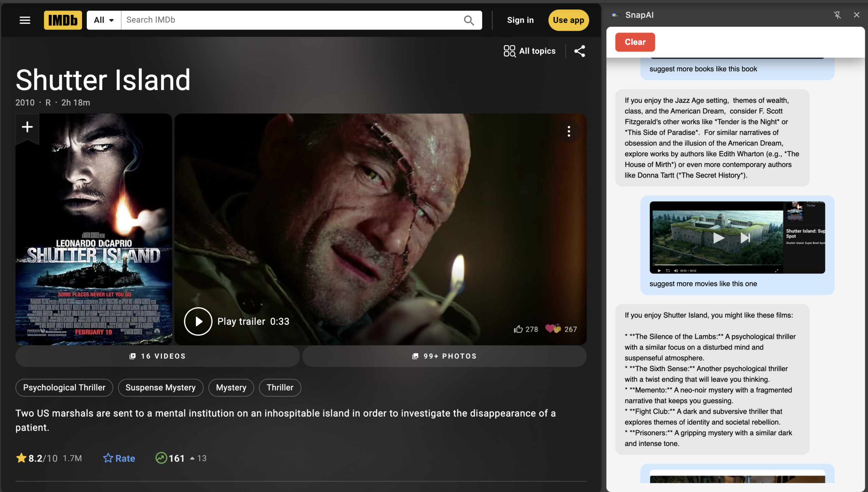
Task: Open the Shutter Island screenshot in SnapAI chat
Action: pos(737,237)
